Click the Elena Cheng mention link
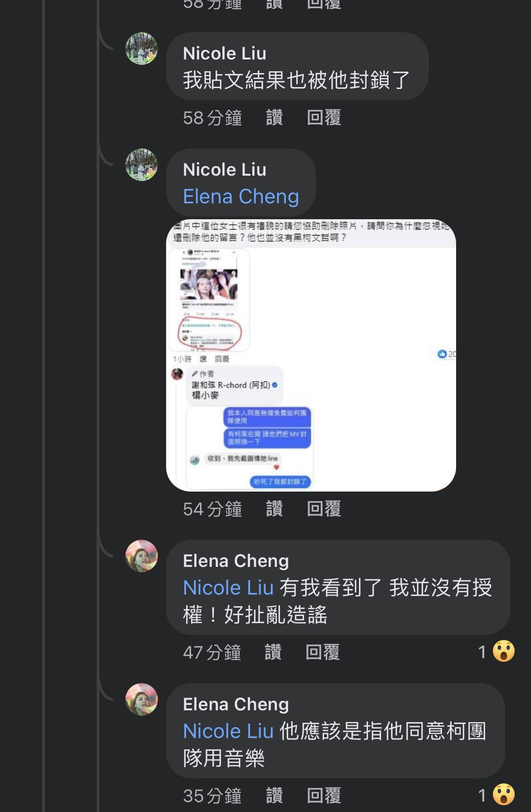 coord(241,197)
